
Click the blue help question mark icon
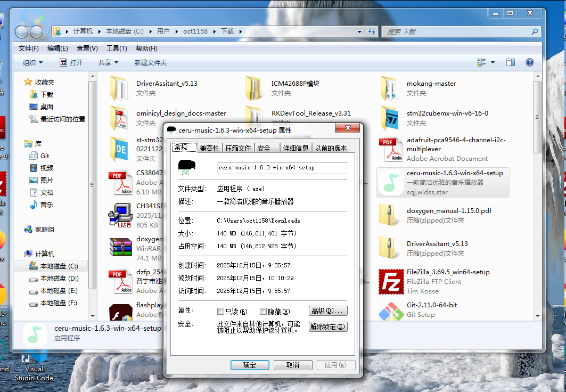tap(529, 62)
